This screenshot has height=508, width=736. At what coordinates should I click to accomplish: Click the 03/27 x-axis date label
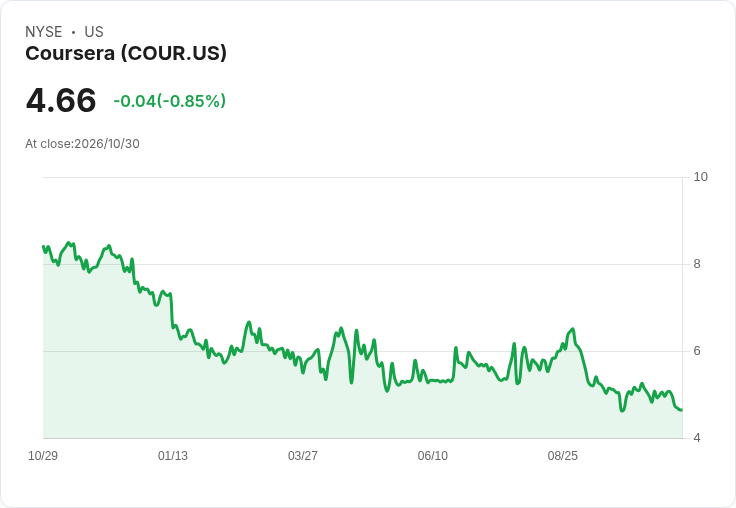(303, 455)
